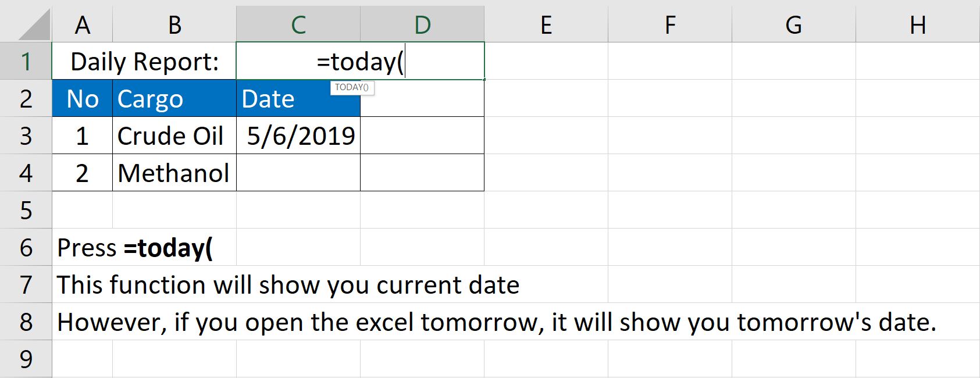Screen dimensions: 980x378
Task: Select column E header
Action: [546, 25]
